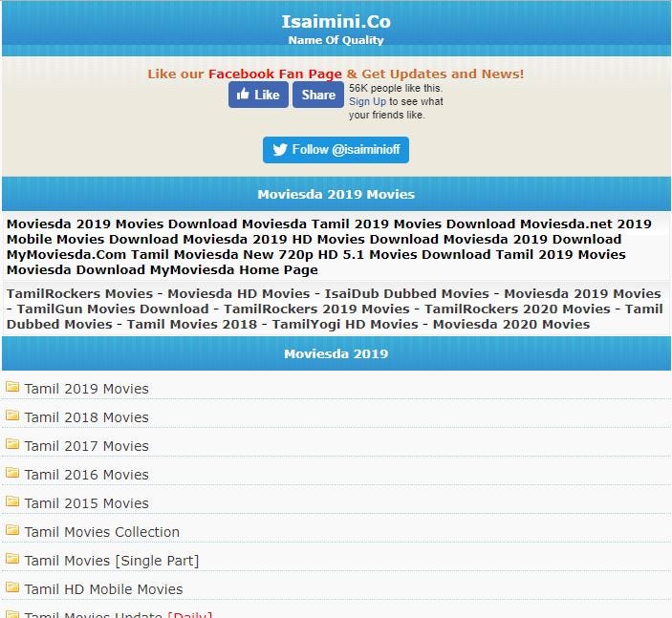Open the Moviesda HD Movies link
Screen dimensions: 672x618
238,294
